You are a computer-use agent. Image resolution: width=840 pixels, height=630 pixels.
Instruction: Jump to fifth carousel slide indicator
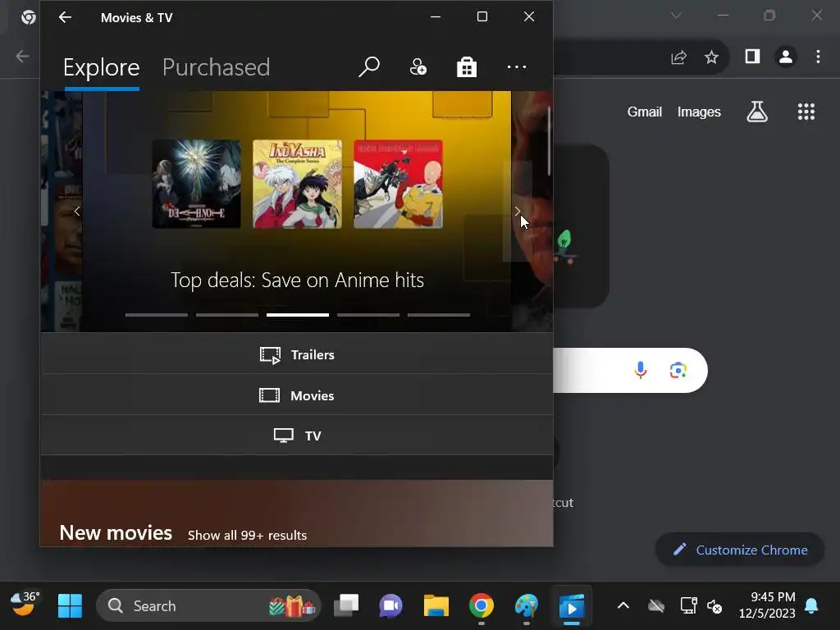439,315
